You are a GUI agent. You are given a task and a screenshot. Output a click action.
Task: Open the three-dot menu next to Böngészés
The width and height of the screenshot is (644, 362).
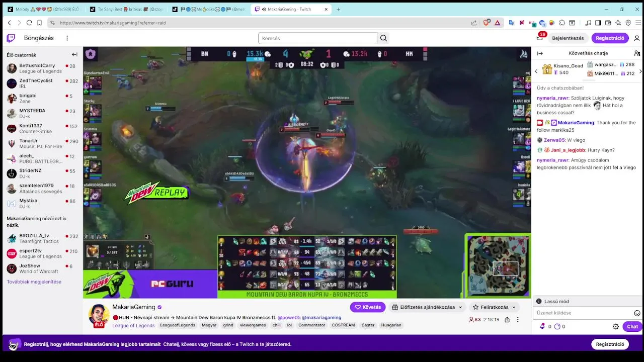click(x=67, y=38)
